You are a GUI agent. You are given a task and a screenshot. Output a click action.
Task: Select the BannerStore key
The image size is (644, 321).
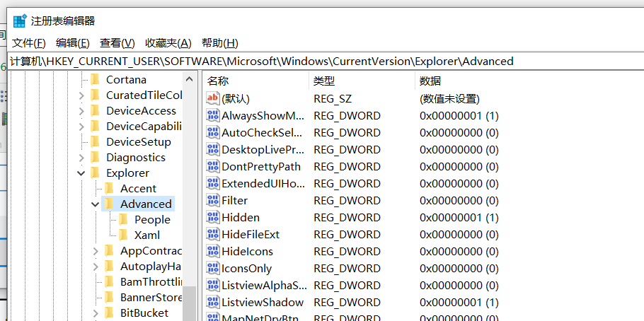point(151,298)
